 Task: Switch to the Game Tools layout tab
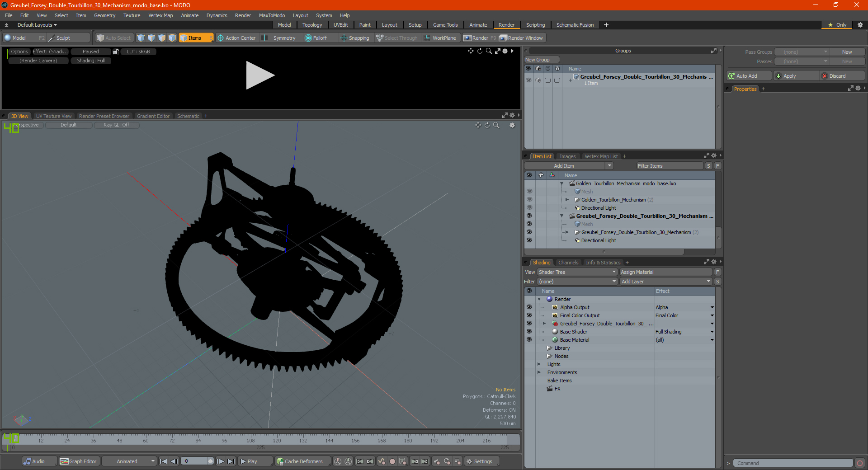coord(445,25)
